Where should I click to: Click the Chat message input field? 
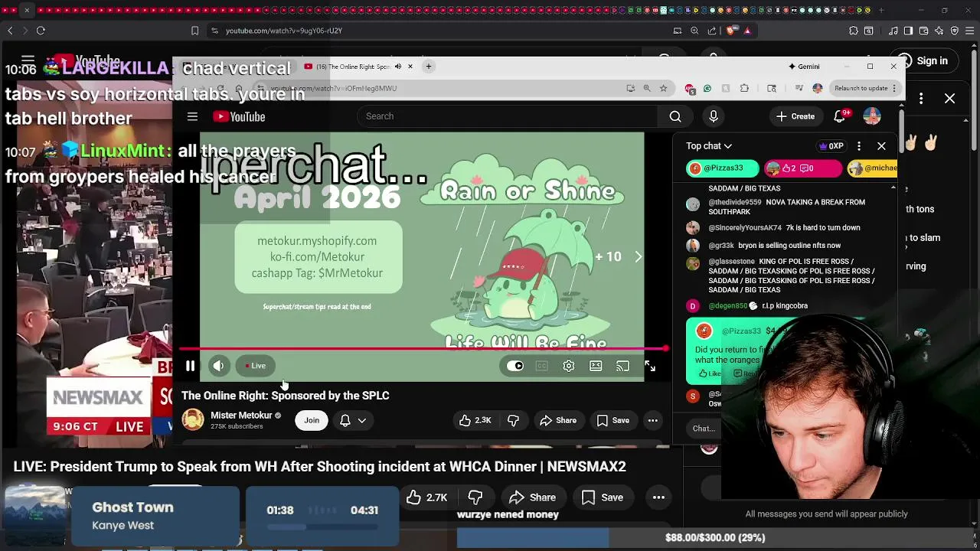[x=704, y=429]
